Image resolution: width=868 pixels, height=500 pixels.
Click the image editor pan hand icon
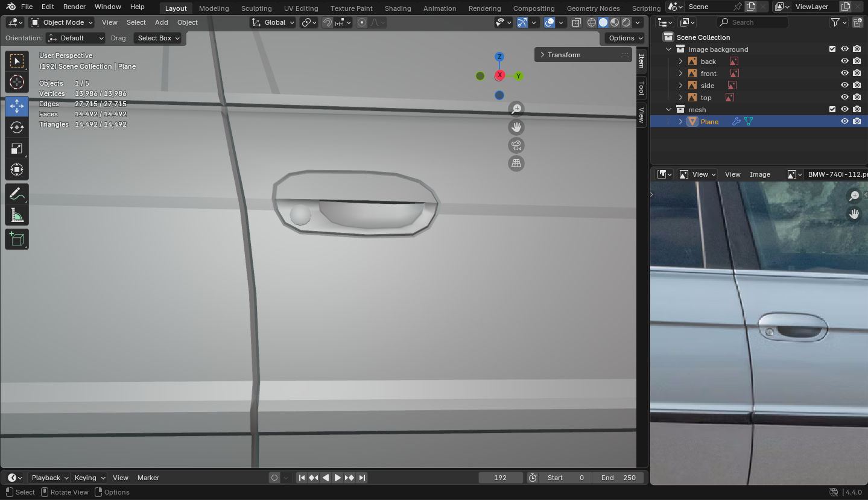click(854, 214)
